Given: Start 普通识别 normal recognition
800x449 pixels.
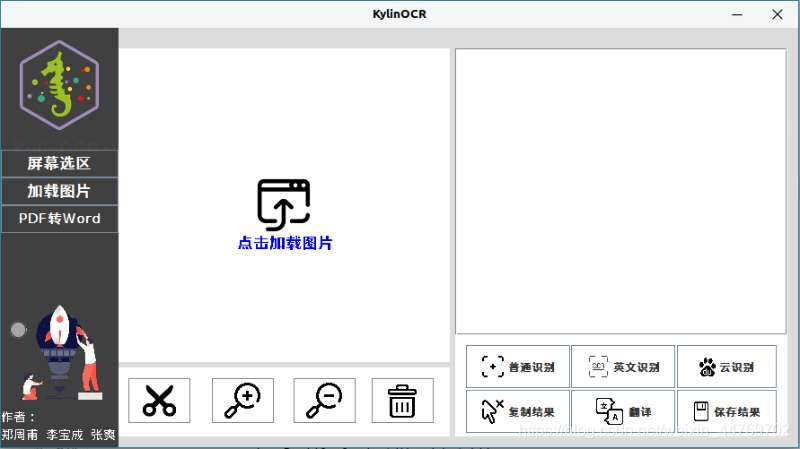Looking at the screenshot, I should (x=518, y=366).
